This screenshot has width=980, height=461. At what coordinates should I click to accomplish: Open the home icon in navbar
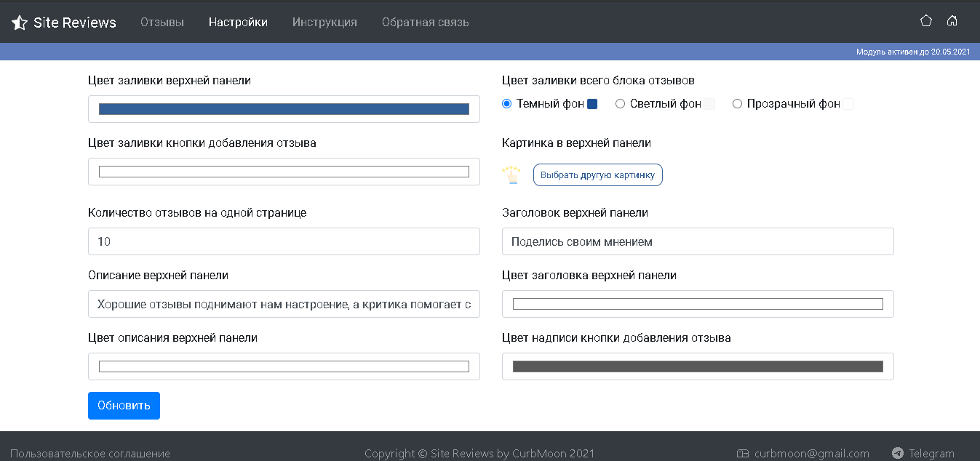(952, 21)
